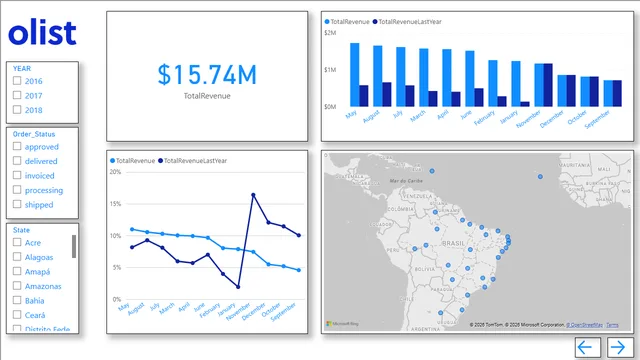Click the forward arrow navigation button

coord(620,347)
